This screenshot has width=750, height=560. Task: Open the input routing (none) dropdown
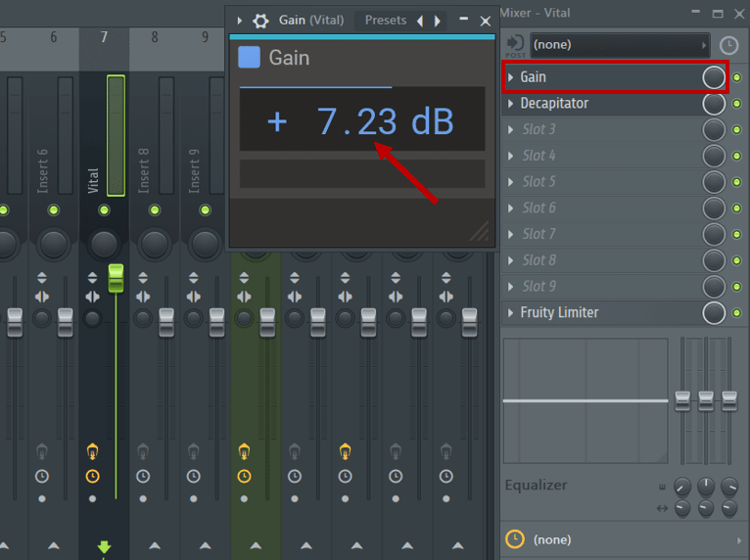(620, 45)
